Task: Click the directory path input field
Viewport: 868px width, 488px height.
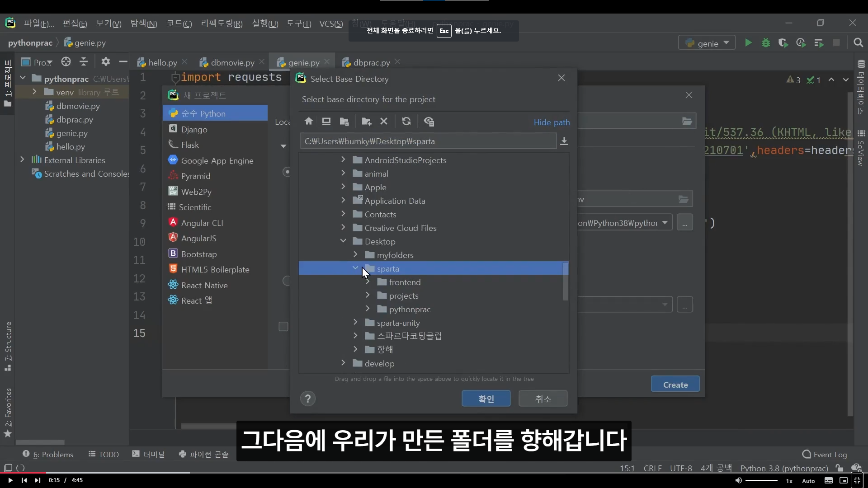Action: point(428,141)
